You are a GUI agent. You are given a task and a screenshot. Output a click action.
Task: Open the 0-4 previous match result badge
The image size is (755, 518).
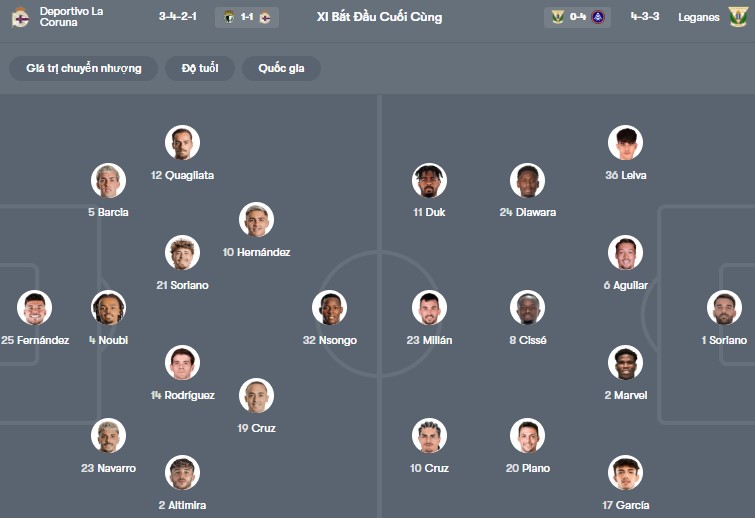[x=578, y=17]
